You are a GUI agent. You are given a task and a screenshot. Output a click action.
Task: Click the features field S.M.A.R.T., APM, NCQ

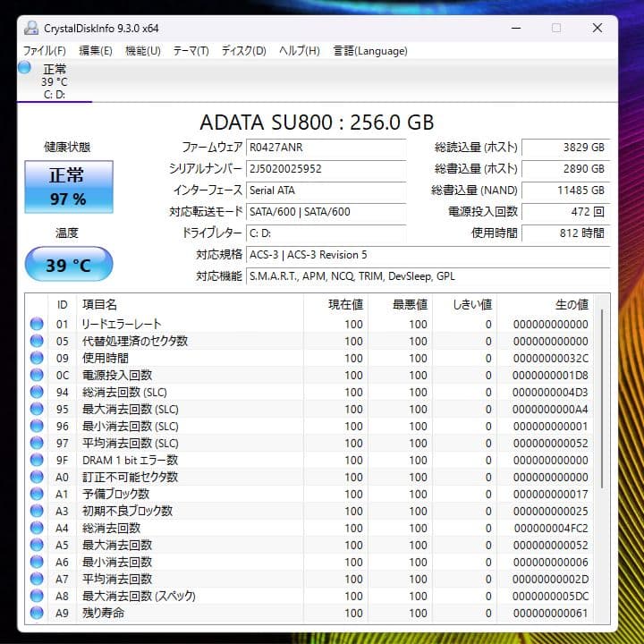(x=428, y=276)
